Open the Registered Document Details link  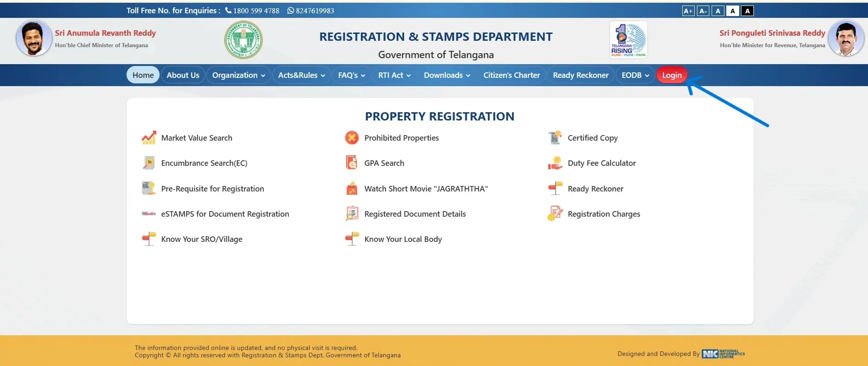pyautogui.click(x=415, y=214)
